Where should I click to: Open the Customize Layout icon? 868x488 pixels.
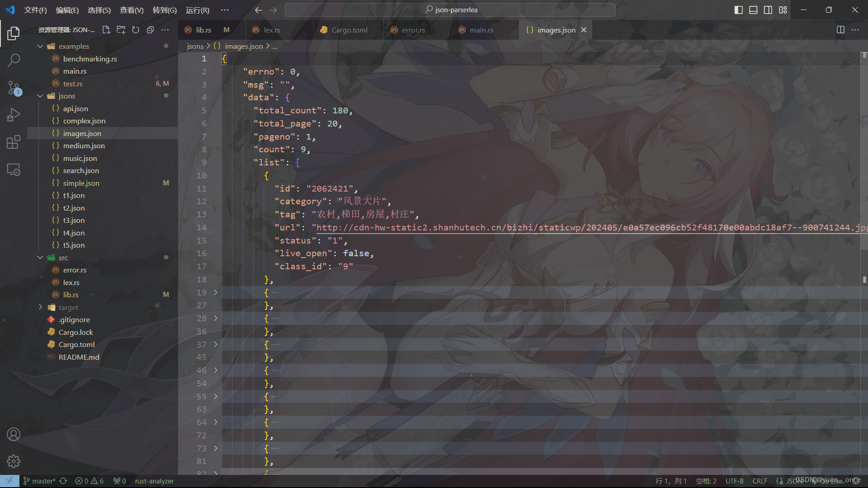pyautogui.click(x=783, y=10)
